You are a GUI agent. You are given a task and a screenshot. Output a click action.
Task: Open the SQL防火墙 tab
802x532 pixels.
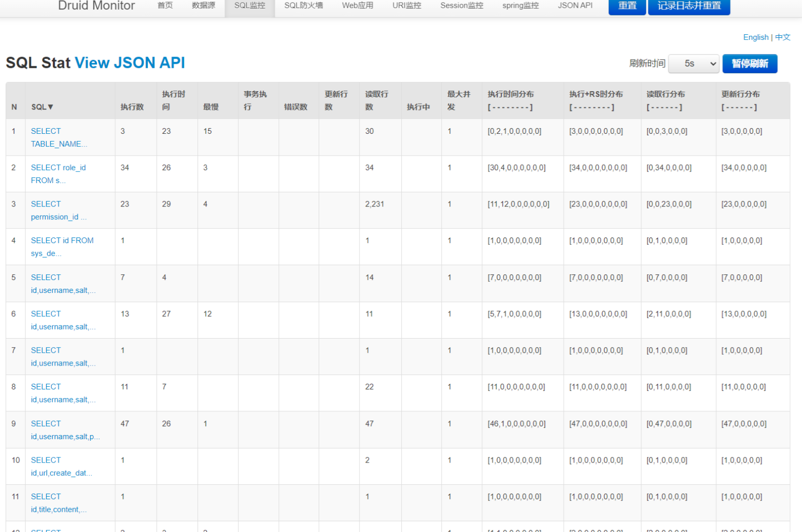[x=303, y=6]
